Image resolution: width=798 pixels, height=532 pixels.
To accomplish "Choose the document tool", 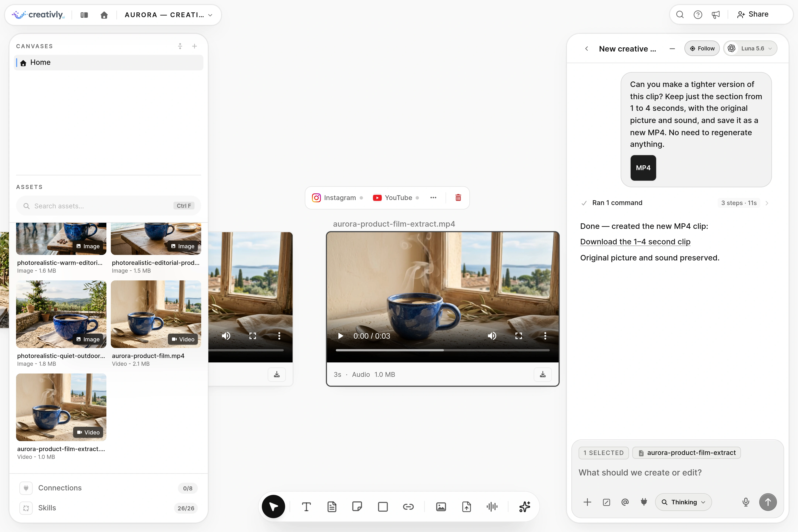I will tap(331, 507).
